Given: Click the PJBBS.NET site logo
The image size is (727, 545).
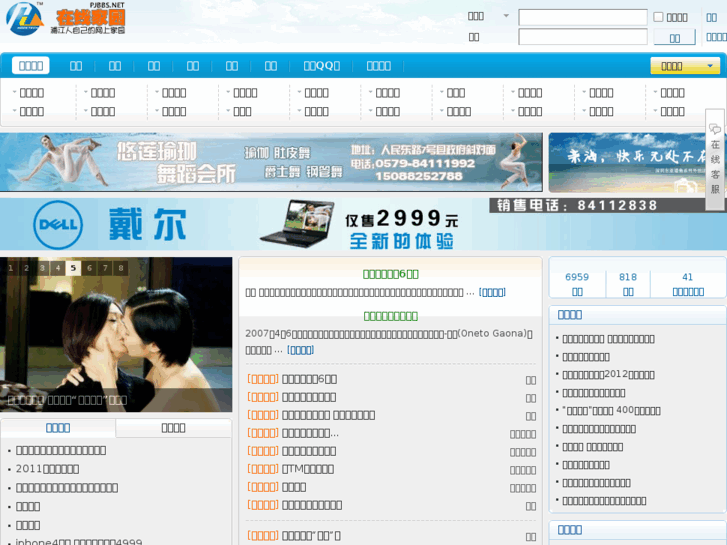Looking at the screenshot, I should point(65,18).
